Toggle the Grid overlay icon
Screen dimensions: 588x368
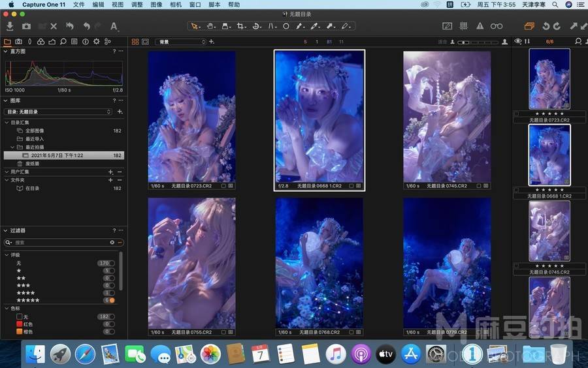point(464,26)
